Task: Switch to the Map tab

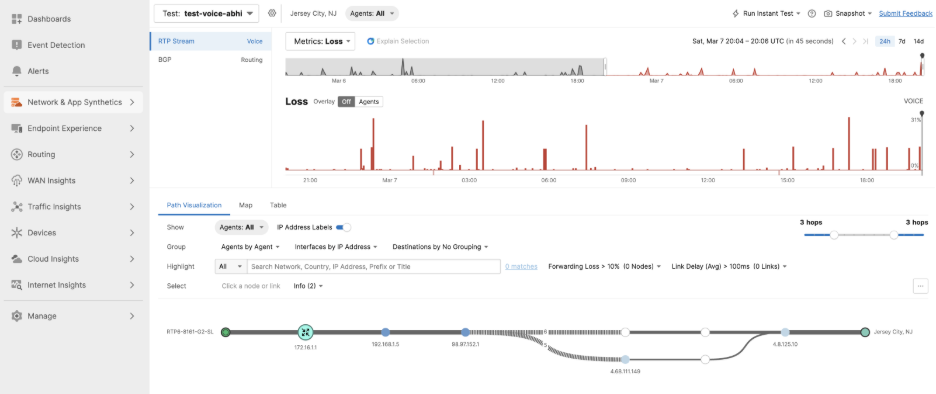Action: click(245, 205)
